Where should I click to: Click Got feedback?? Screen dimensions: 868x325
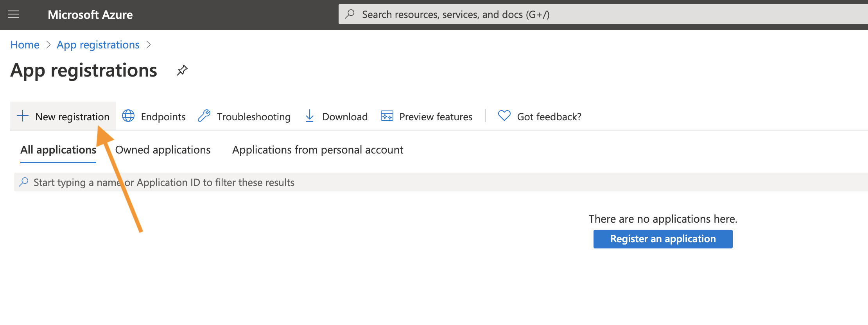(x=540, y=116)
